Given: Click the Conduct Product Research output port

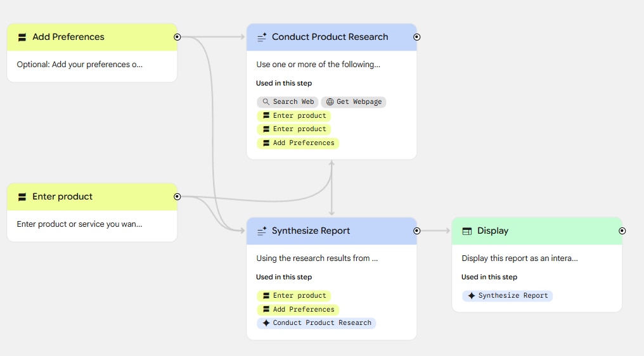Looking at the screenshot, I should (416, 37).
